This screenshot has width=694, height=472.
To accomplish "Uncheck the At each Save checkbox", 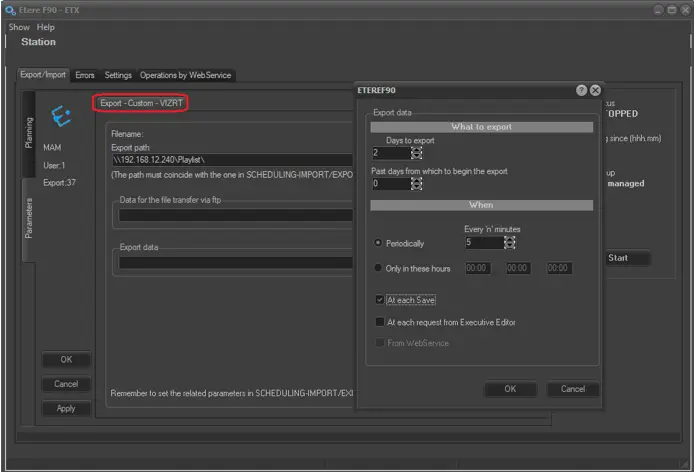I will point(379,299).
